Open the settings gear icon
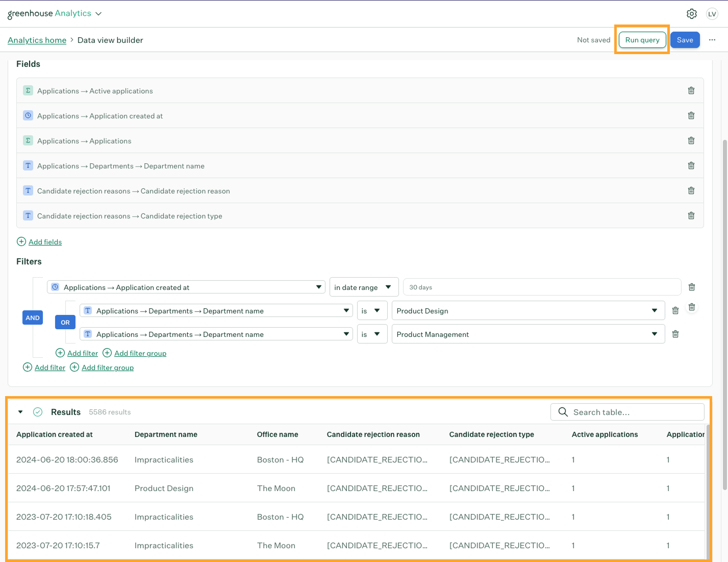The image size is (728, 562). (x=691, y=14)
